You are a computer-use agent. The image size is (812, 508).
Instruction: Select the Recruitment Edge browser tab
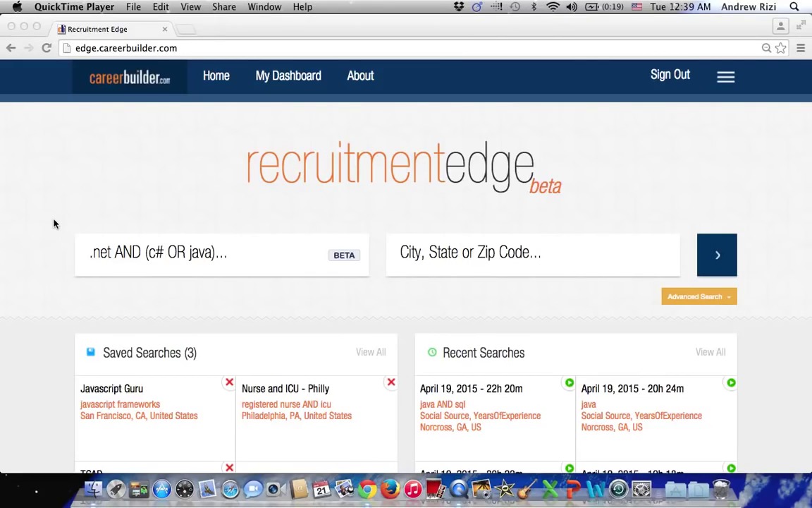pos(97,29)
